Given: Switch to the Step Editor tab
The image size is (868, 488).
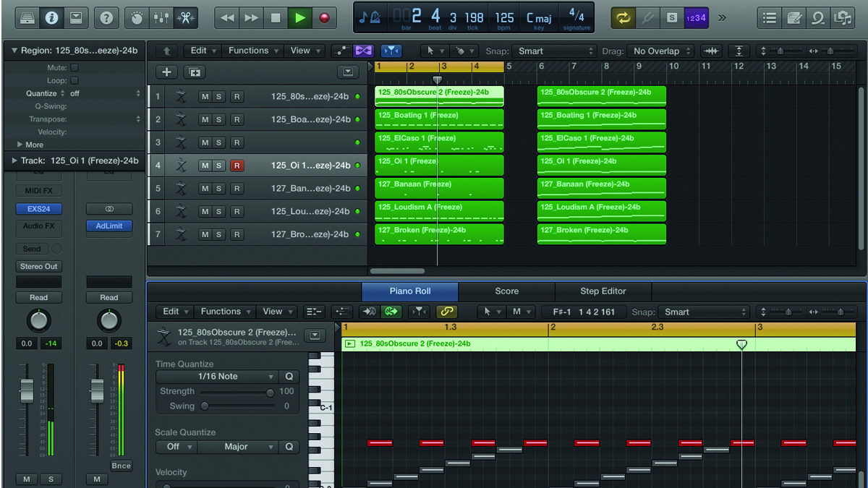Looking at the screenshot, I should point(603,291).
